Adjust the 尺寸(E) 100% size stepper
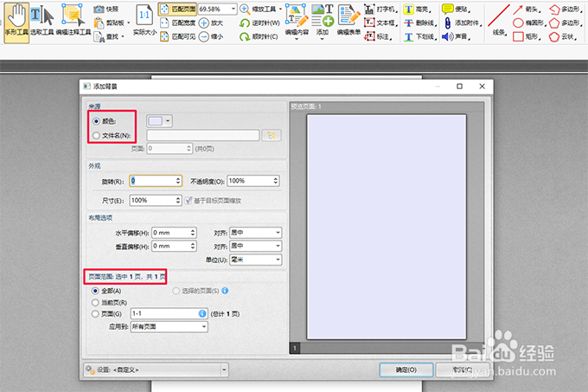Viewport: 588px width, 392px height. click(x=178, y=200)
